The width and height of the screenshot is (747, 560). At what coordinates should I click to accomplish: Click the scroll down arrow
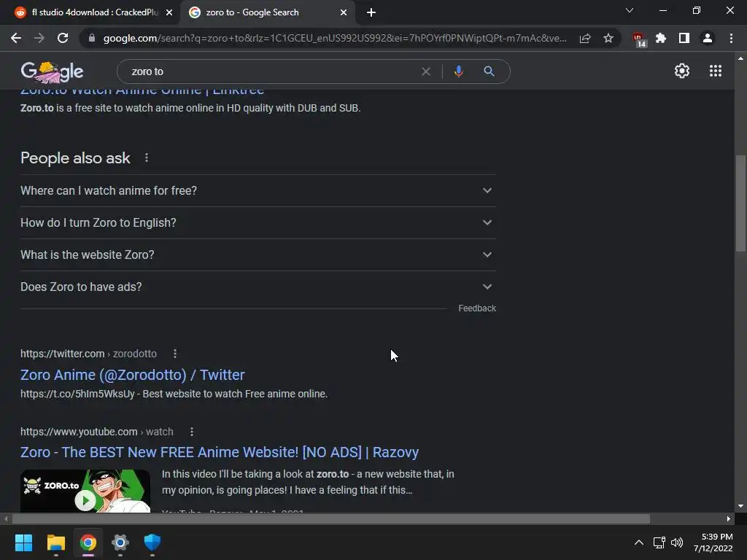point(740,506)
